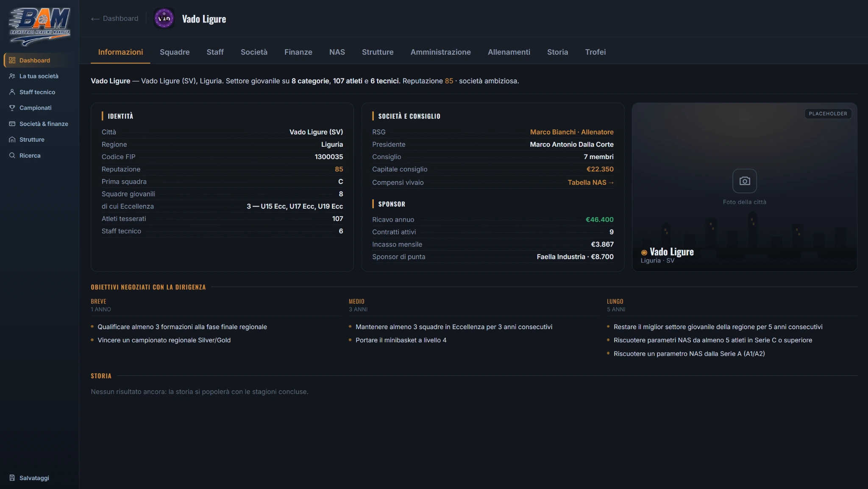The width and height of the screenshot is (868, 489).
Task: Click the Vado Ligure city photo placeholder
Action: pyautogui.click(x=744, y=187)
